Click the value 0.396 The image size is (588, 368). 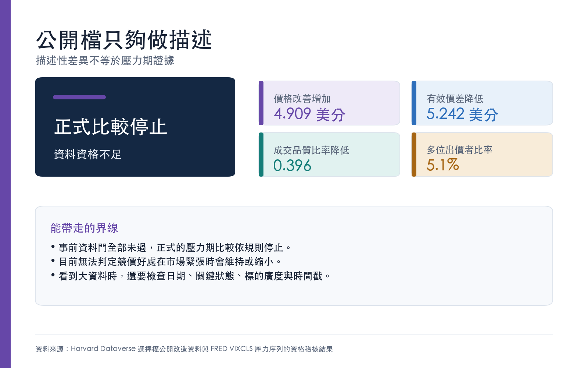click(293, 166)
